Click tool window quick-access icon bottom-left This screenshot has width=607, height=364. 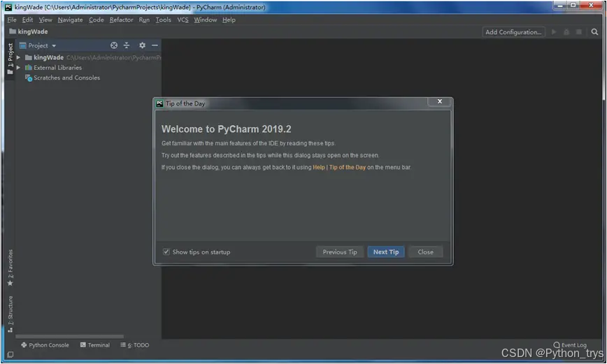point(10,355)
